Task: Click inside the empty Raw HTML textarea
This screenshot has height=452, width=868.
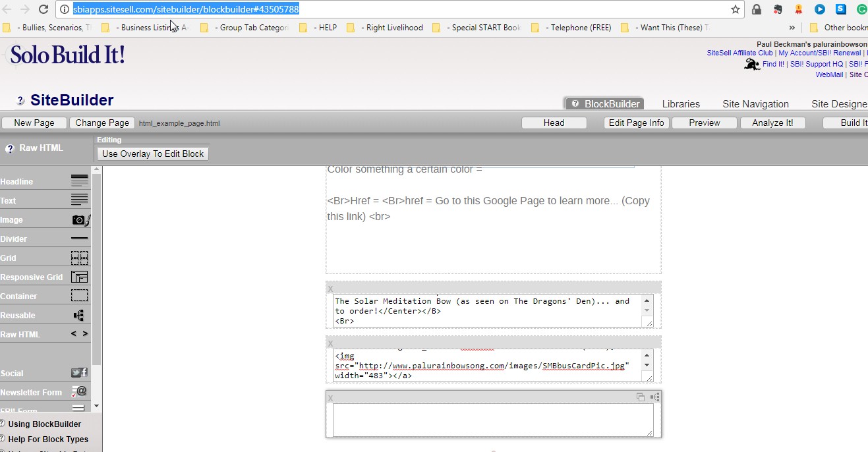Action: pos(493,420)
